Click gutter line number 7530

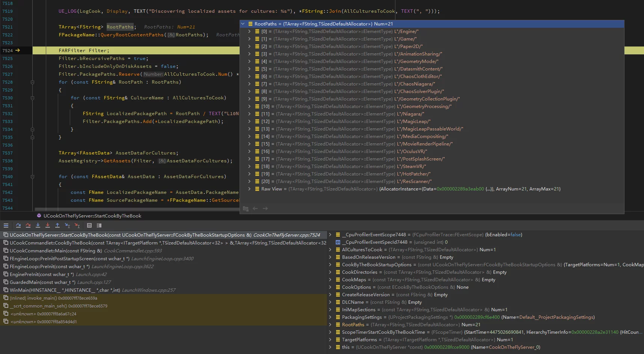tap(8, 98)
